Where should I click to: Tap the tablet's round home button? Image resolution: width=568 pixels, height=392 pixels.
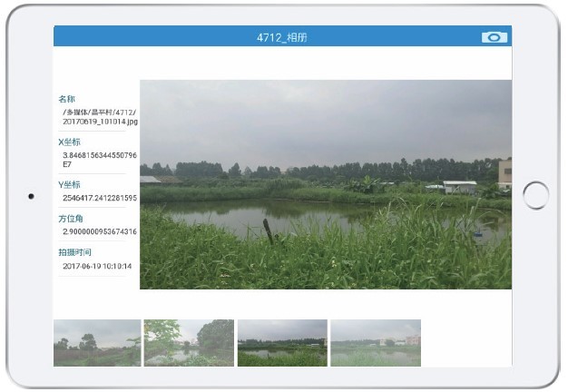(535, 196)
